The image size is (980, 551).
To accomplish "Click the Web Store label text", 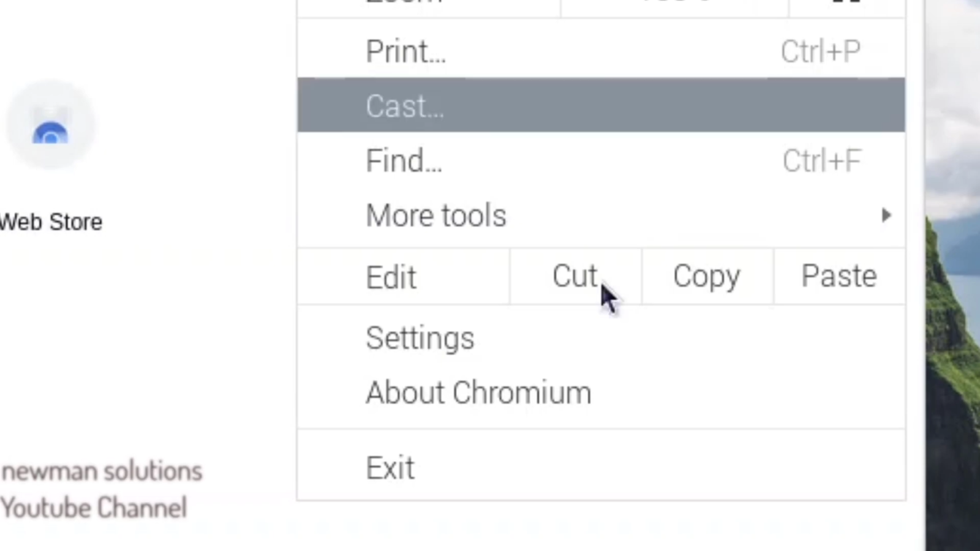I will click(51, 222).
